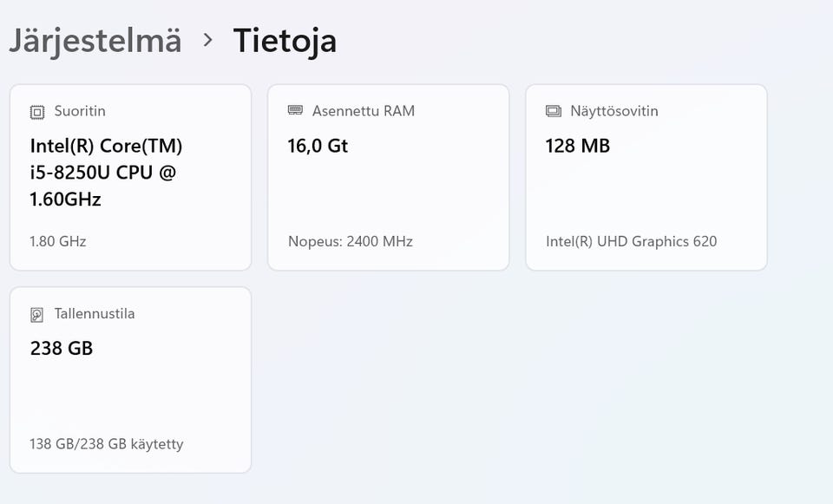Select the 16,0 Gt memory value

[x=318, y=146]
